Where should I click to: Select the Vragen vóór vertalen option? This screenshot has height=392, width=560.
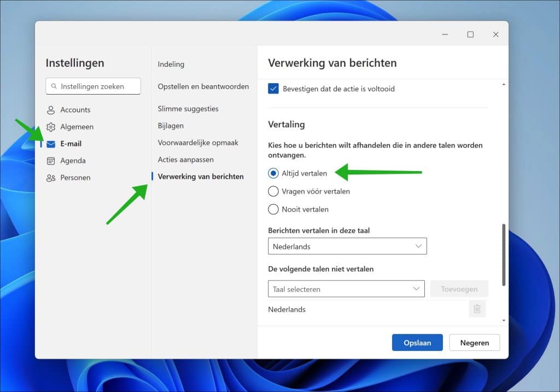pos(273,191)
